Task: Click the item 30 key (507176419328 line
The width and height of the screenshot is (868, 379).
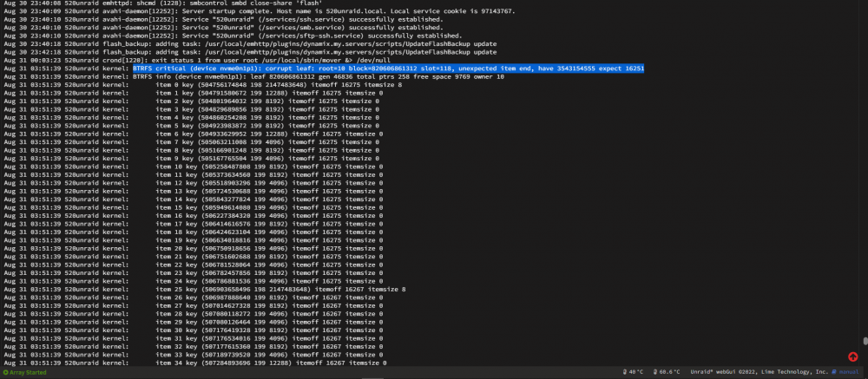Action: [194, 330]
